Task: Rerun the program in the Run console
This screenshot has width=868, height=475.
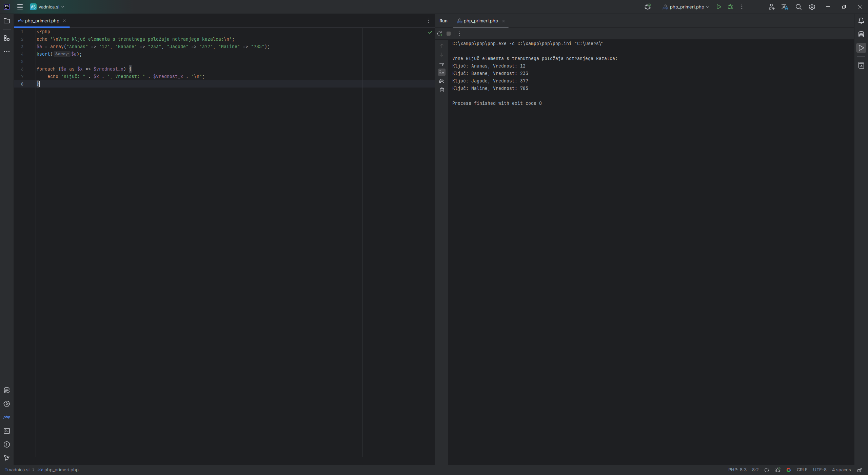Action: click(x=439, y=34)
